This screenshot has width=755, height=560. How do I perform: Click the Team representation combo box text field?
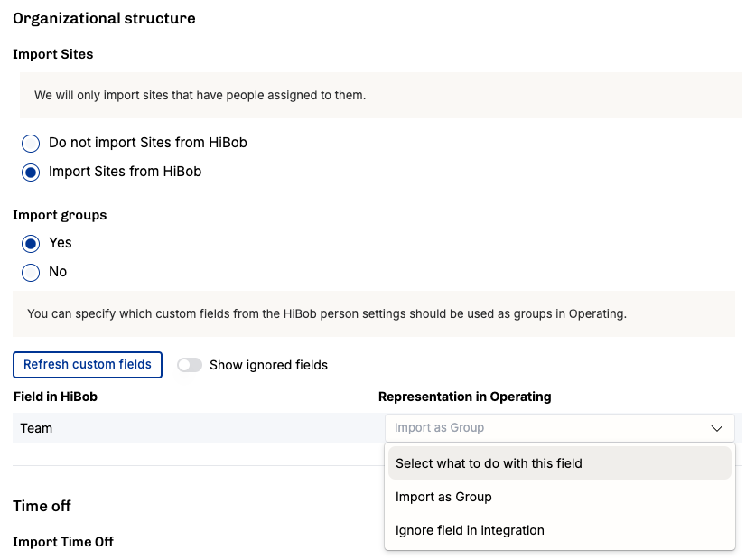click(542, 428)
